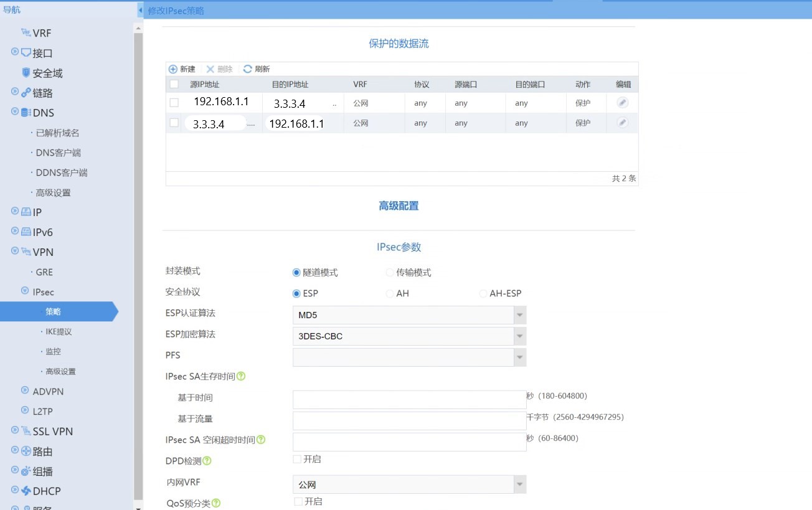Click the 路由 routing icon
812x510 pixels.
point(26,451)
